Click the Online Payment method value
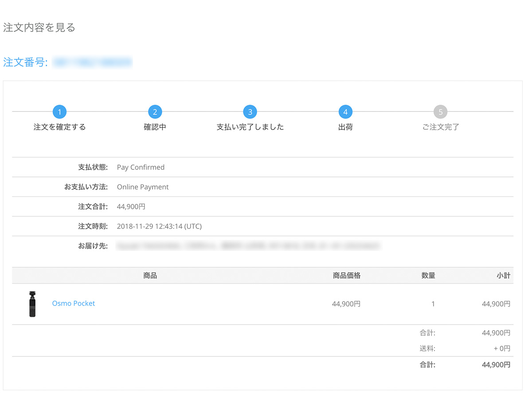The height and width of the screenshot is (399, 532). coord(143,187)
